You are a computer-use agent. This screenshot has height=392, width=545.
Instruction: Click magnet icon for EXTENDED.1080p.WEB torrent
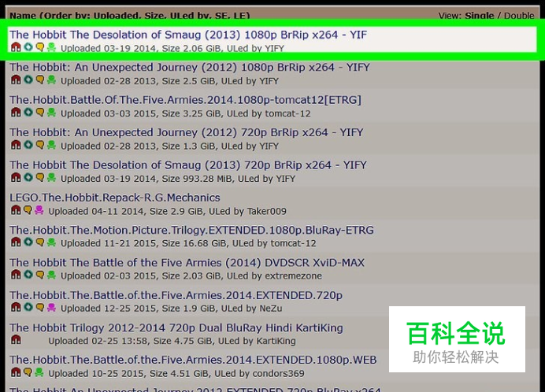16,372
